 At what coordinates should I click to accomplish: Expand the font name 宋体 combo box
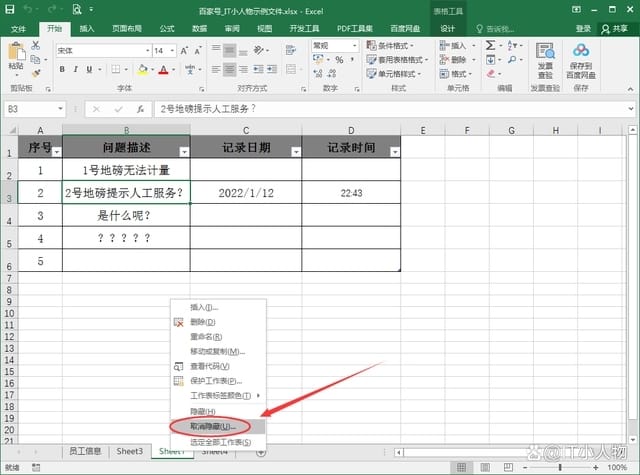146,49
